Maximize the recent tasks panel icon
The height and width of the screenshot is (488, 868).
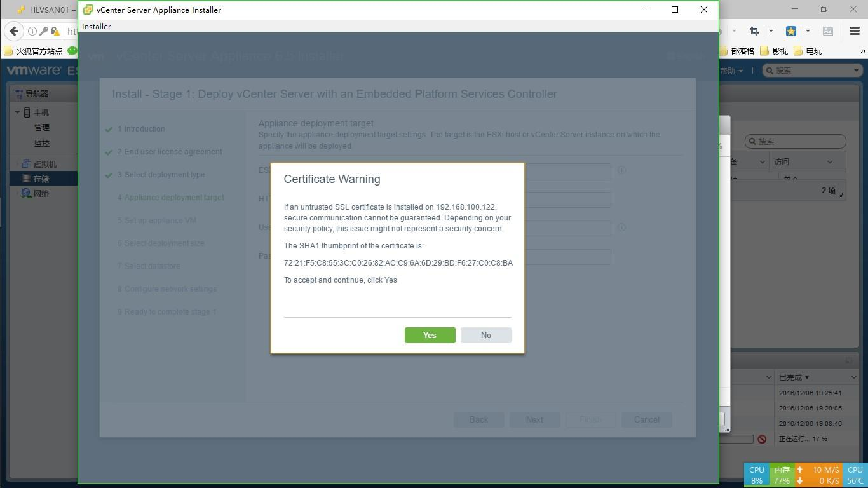848,361
